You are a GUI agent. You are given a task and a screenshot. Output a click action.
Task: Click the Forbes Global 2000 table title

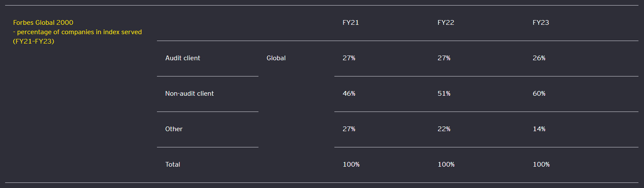pos(77,32)
